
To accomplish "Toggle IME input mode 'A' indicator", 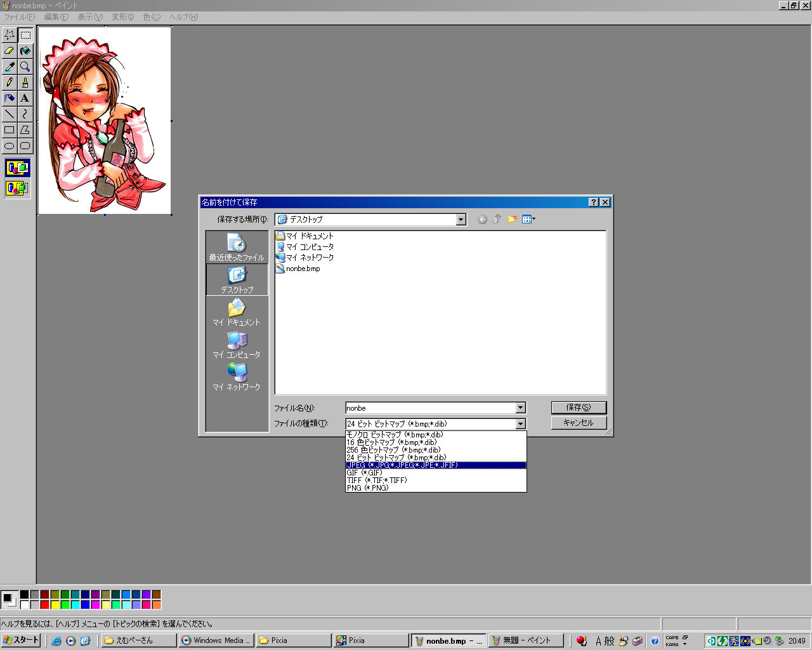I will point(598,641).
